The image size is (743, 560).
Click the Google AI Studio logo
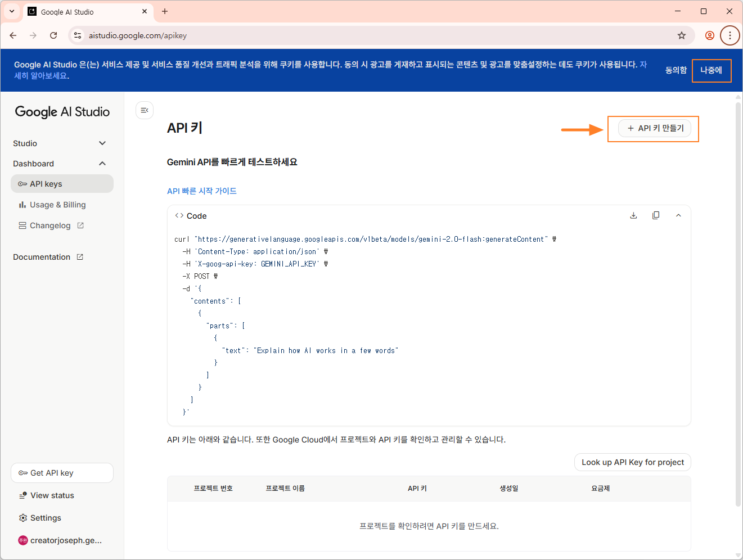pyautogui.click(x=62, y=112)
